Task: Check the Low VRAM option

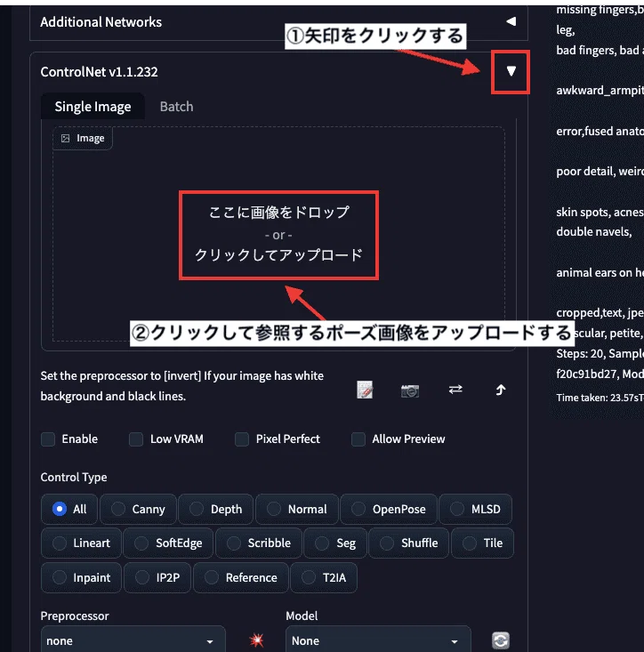Action: pos(136,439)
